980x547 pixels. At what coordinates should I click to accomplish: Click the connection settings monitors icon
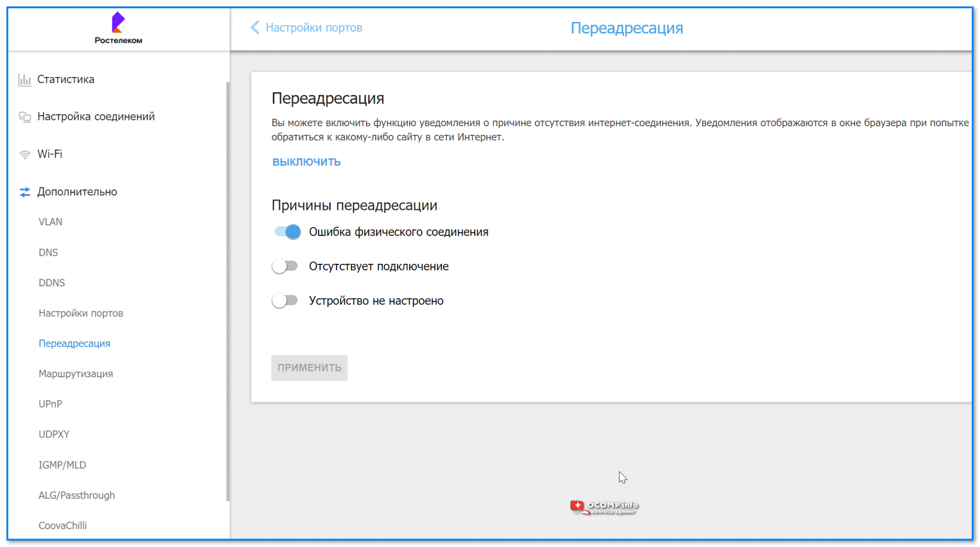point(24,117)
